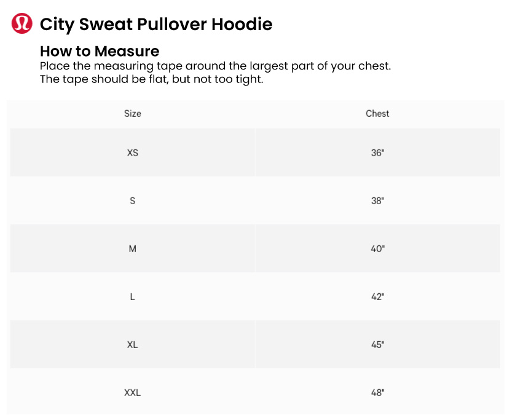This screenshot has width=515, height=420.
Task: Click the 42" chest measurement
Action: tap(377, 296)
